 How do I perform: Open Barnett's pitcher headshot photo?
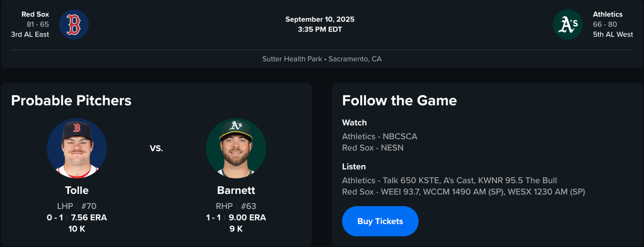pyautogui.click(x=236, y=148)
